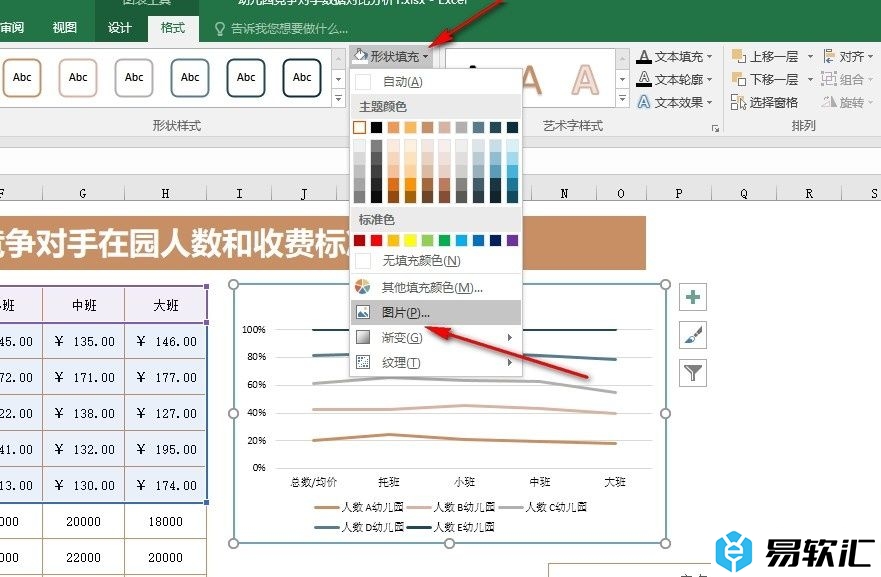Click the Picture fill icon in menu
Image resolution: width=881 pixels, height=577 pixels.
tap(363, 312)
